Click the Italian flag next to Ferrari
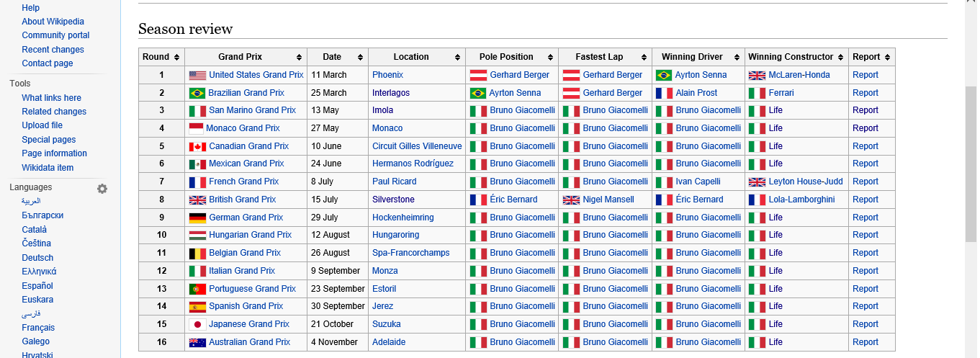Screen dimensions: 980x358 [757, 93]
